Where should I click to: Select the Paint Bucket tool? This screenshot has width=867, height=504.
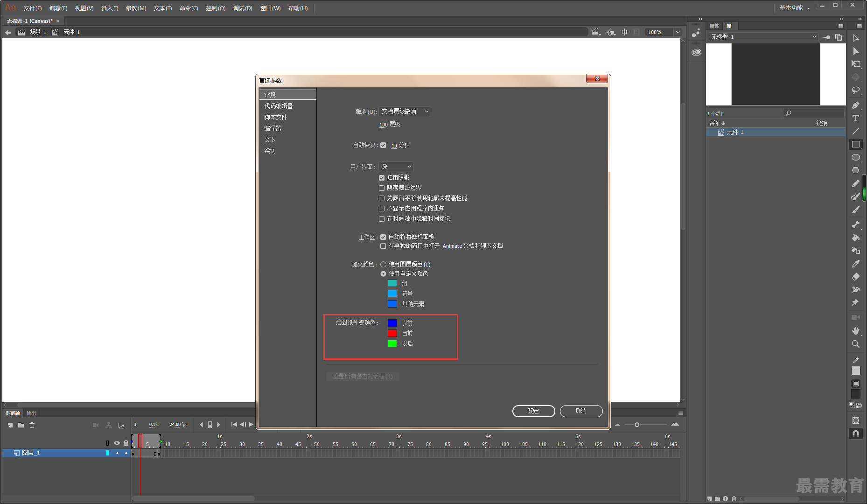(x=856, y=238)
